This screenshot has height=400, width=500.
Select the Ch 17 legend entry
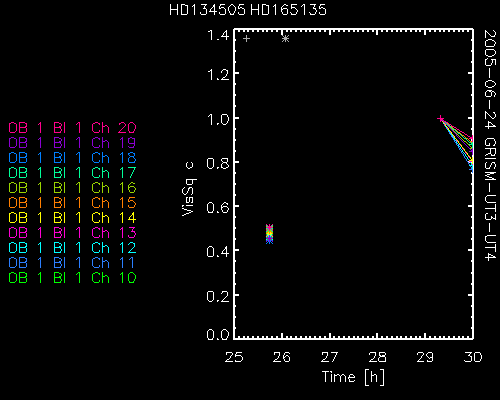72,173
